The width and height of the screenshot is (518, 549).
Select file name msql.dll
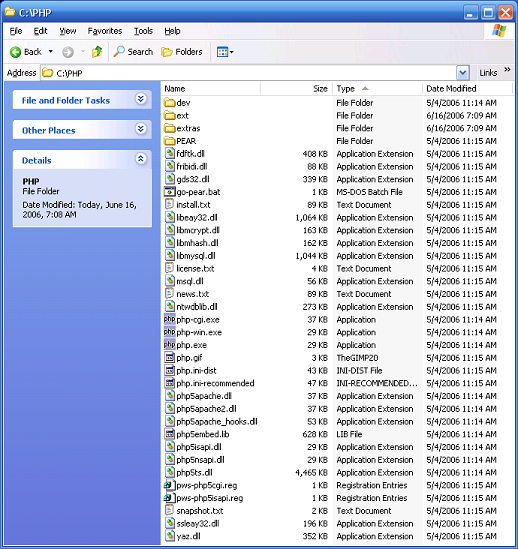(190, 281)
